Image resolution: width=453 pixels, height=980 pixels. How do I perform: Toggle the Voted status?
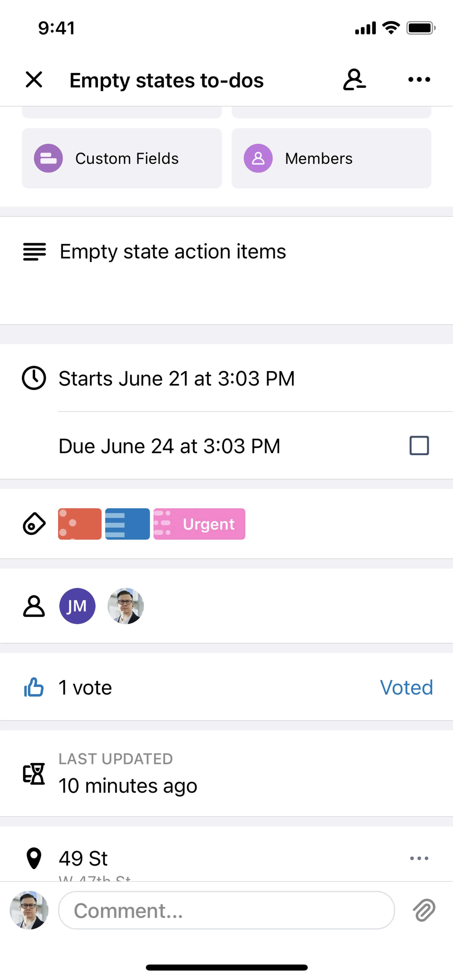406,687
